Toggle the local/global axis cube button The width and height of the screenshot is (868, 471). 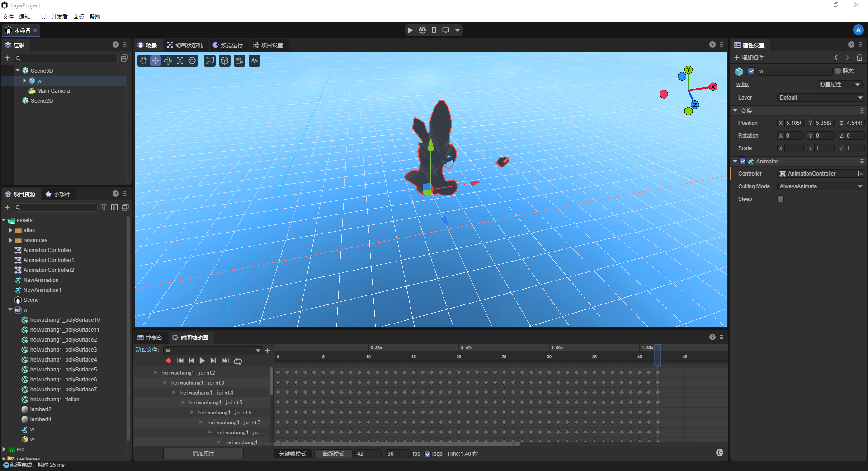coord(210,61)
